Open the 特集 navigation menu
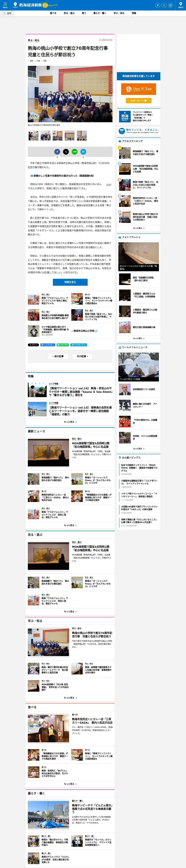186x868 pixels. coord(134,13)
